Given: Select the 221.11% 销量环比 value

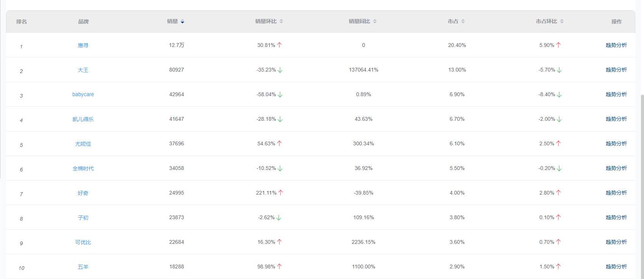Looking at the screenshot, I should click(x=266, y=193).
